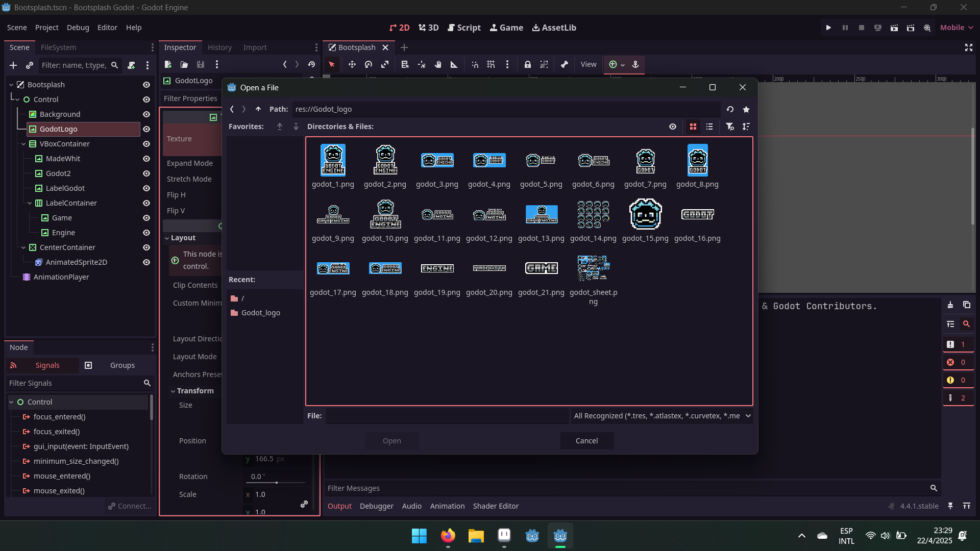The width and height of the screenshot is (980, 551).
Task: Instantiate child scene with link icon
Action: (x=30, y=65)
